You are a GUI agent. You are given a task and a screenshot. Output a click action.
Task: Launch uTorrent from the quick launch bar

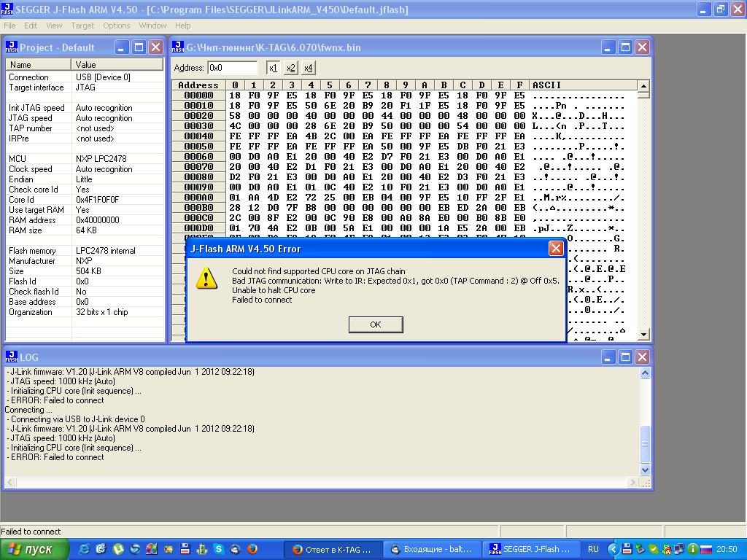point(117,550)
